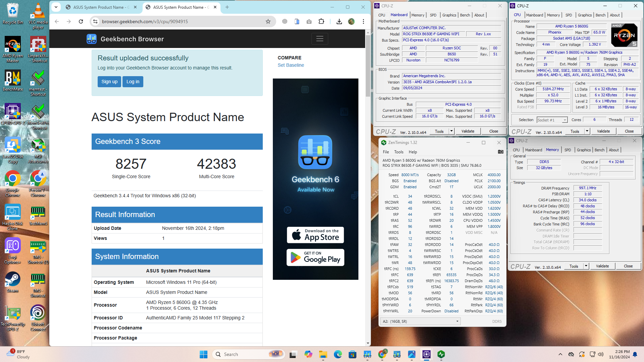Switch to Memory tab in Mainboard CPU-Z window

(x=418, y=15)
